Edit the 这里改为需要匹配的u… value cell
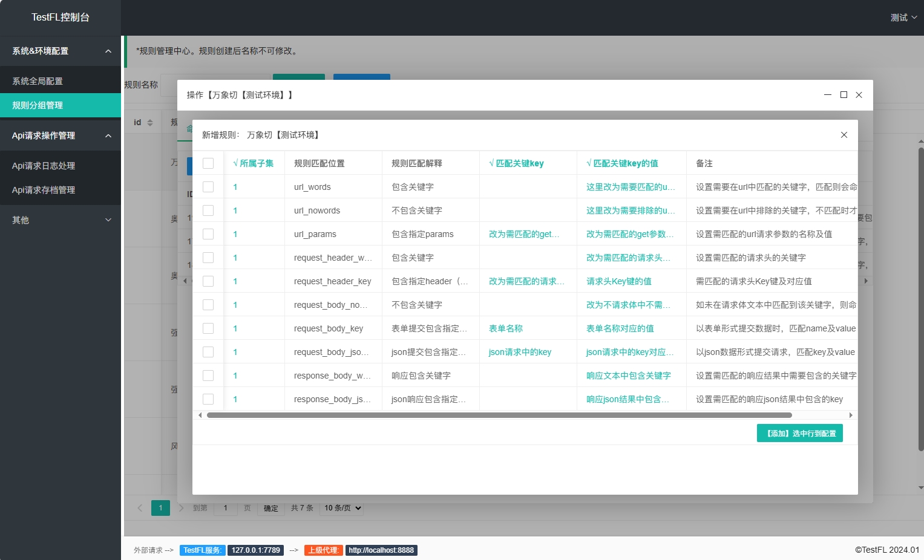The height and width of the screenshot is (560, 924). (631, 187)
